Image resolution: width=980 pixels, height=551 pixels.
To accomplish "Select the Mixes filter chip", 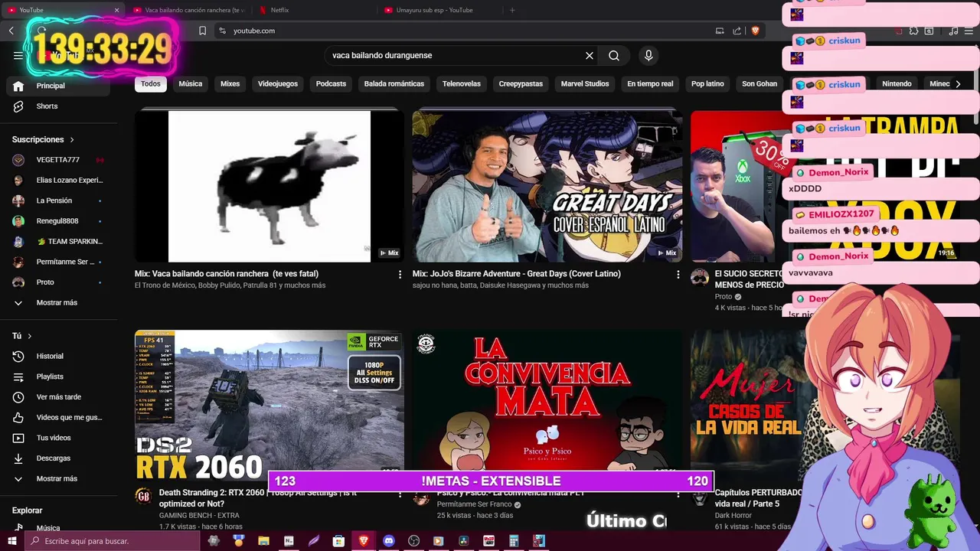I will pos(230,84).
